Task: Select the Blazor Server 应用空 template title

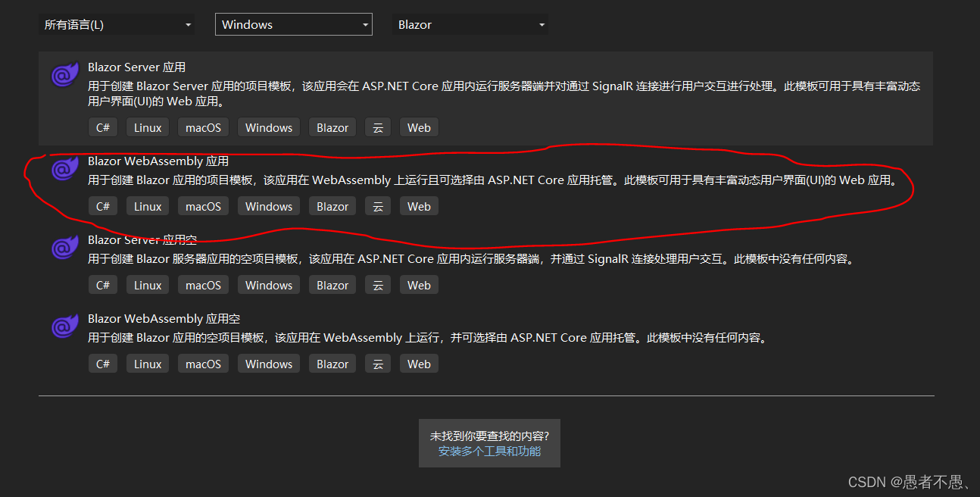Action: click(142, 240)
